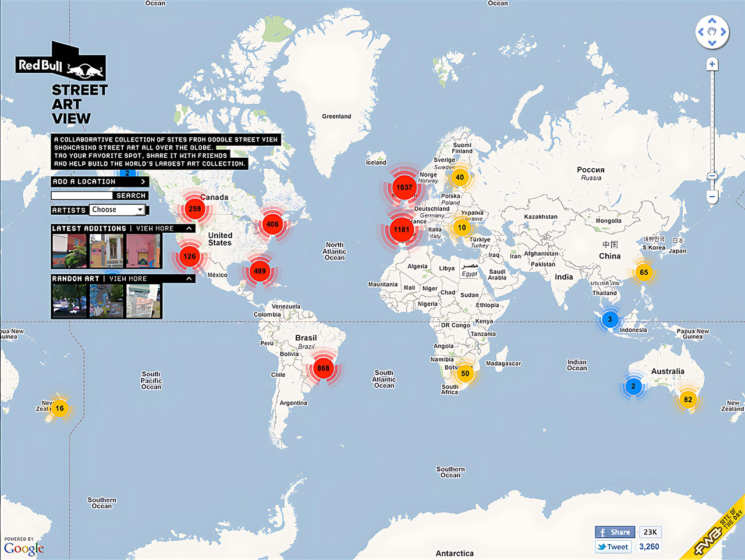Open first Latest Additions thumbnail

point(69,251)
